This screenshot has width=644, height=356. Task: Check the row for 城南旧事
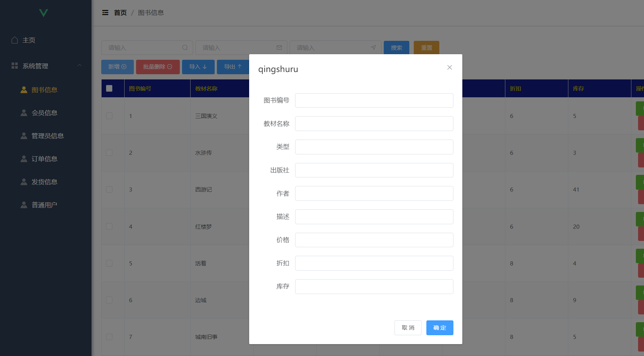point(109,337)
